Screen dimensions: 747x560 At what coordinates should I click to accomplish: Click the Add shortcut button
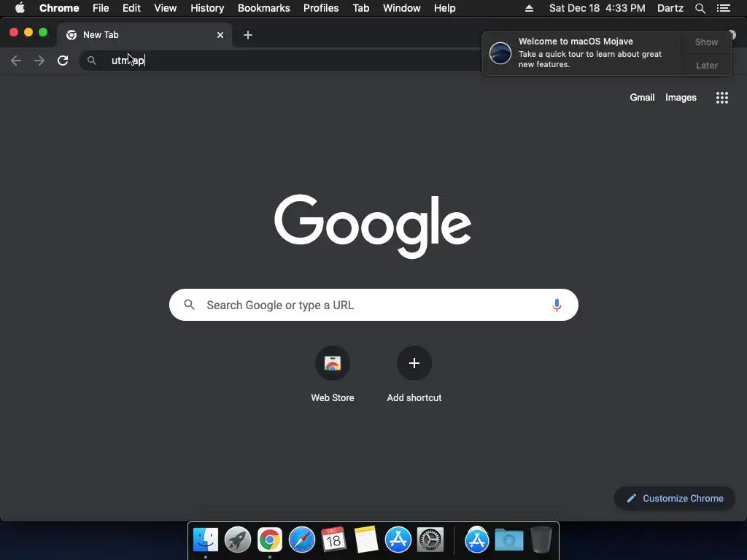pos(414,375)
